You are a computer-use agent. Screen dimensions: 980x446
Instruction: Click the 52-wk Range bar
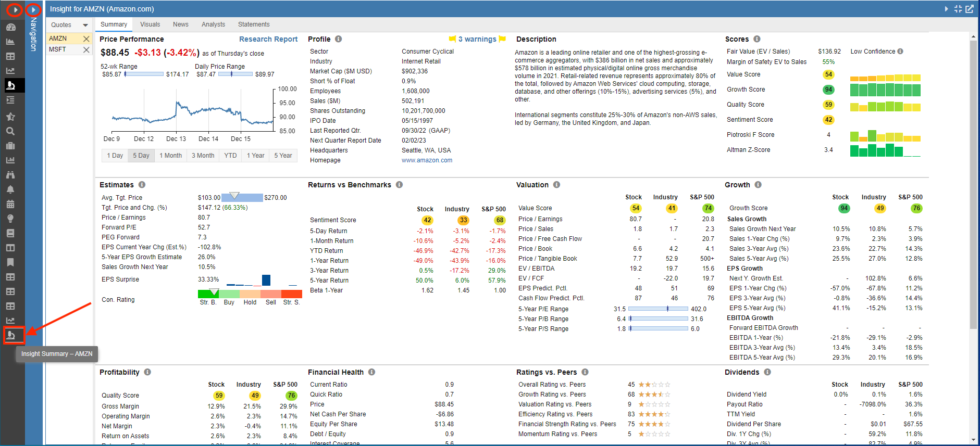click(x=144, y=74)
